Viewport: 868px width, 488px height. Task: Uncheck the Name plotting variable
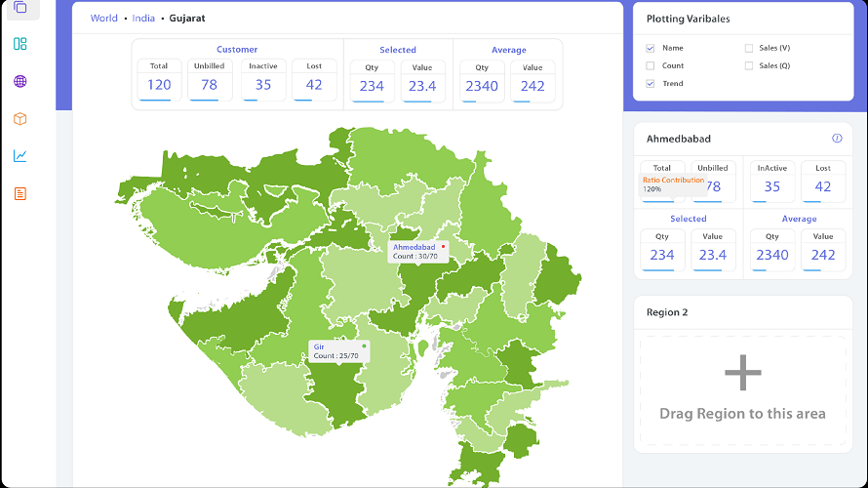coord(651,48)
